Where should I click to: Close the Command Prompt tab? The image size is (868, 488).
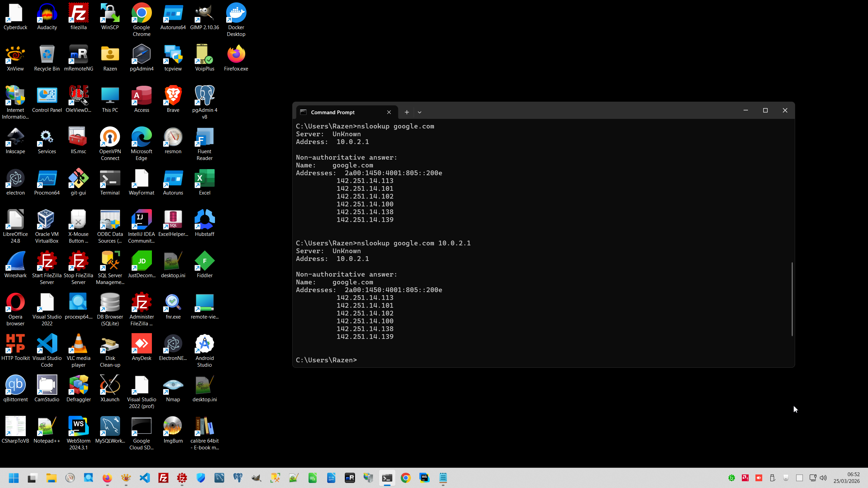click(389, 112)
